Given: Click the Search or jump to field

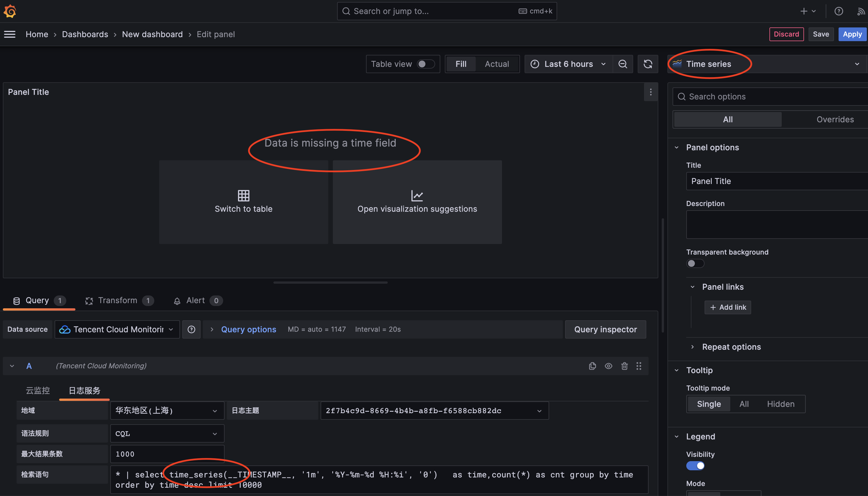Looking at the screenshot, I should pos(447,11).
